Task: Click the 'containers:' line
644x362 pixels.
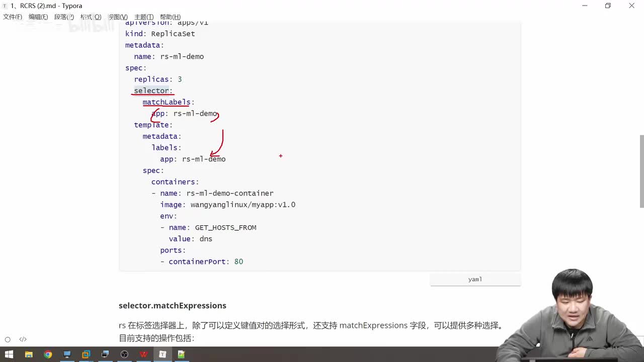Action: [175, 182]
